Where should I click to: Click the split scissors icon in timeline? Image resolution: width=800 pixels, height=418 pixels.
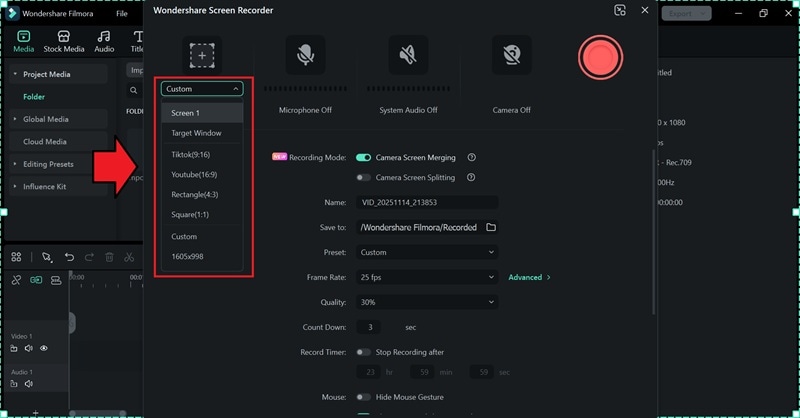click(129, 257)
